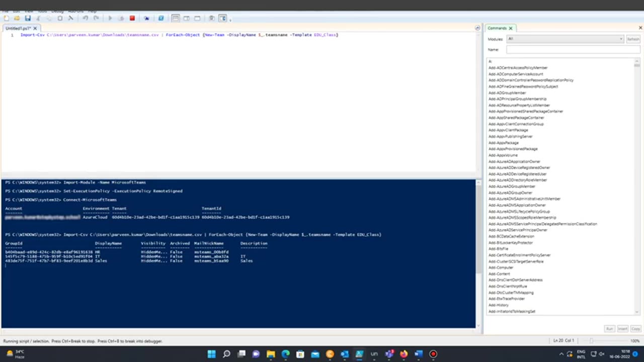Show script pane on top layout
The image size is (644, 362).
click(176, 18)
